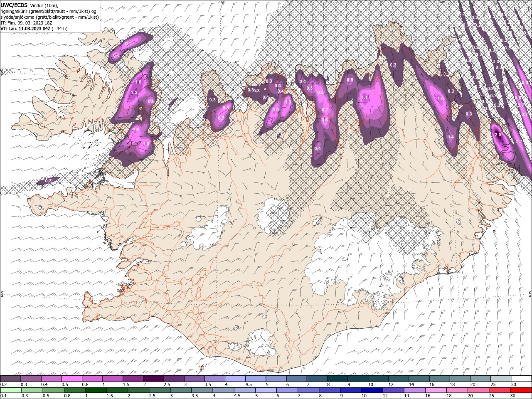Screen dimensions: 532x399
Task: Click the 1.1 snowfall value in the north
Action: click(365, 97)
